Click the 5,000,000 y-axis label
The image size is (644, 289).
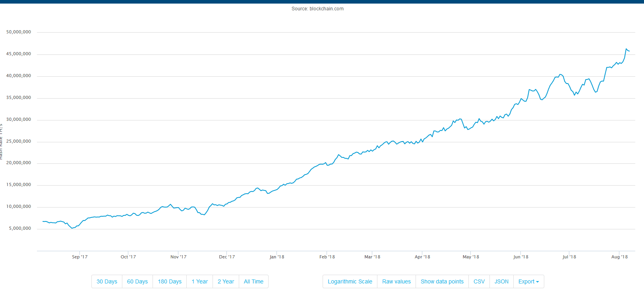(x=20, y=228)
